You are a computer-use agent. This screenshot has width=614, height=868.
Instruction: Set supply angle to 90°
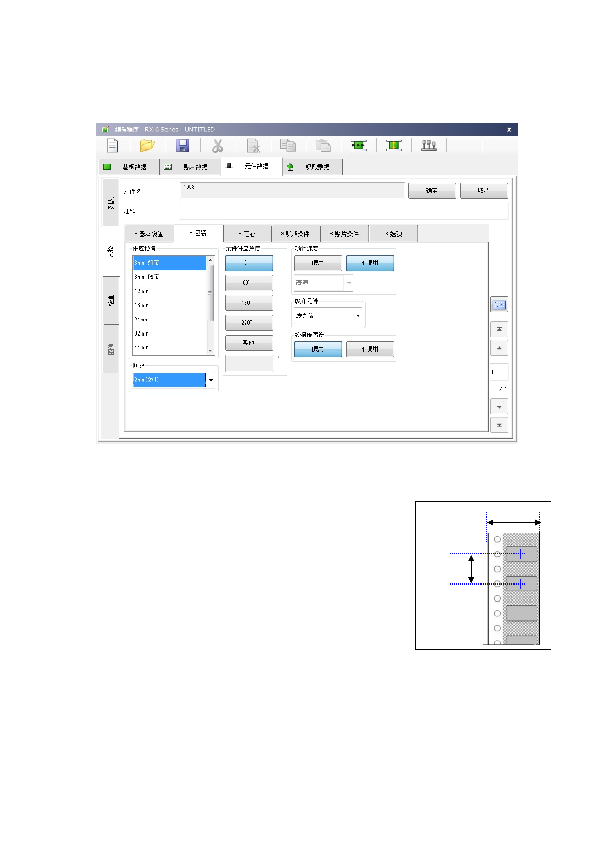(249, 282)
